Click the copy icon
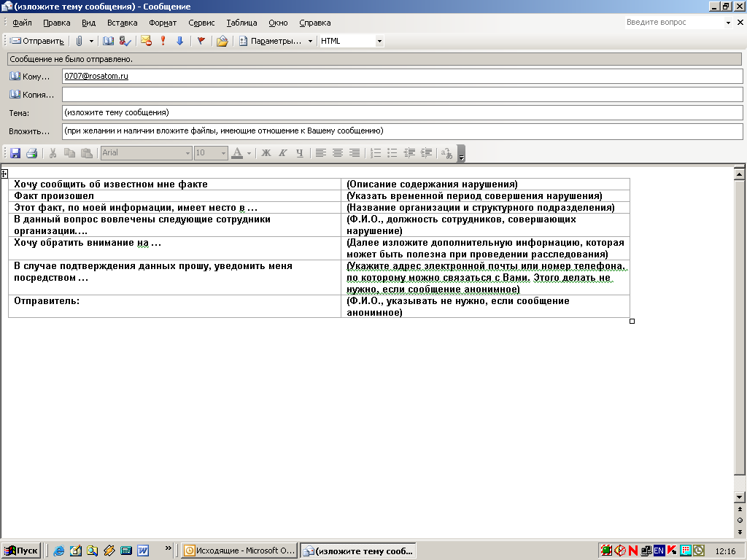Image resolution: width=747 pixels, height=560 pixels. pos(69,153)
